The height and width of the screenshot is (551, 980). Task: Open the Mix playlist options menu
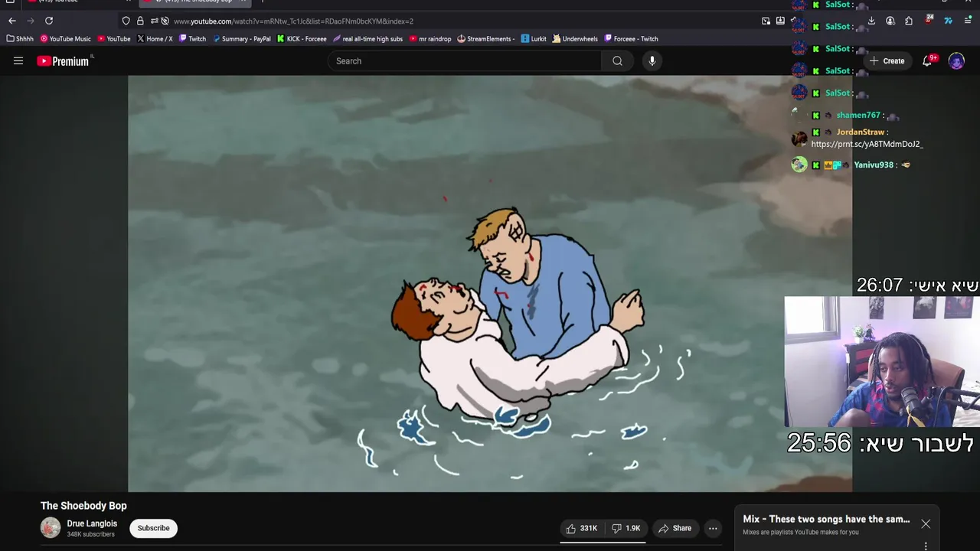tap(926, 546)
